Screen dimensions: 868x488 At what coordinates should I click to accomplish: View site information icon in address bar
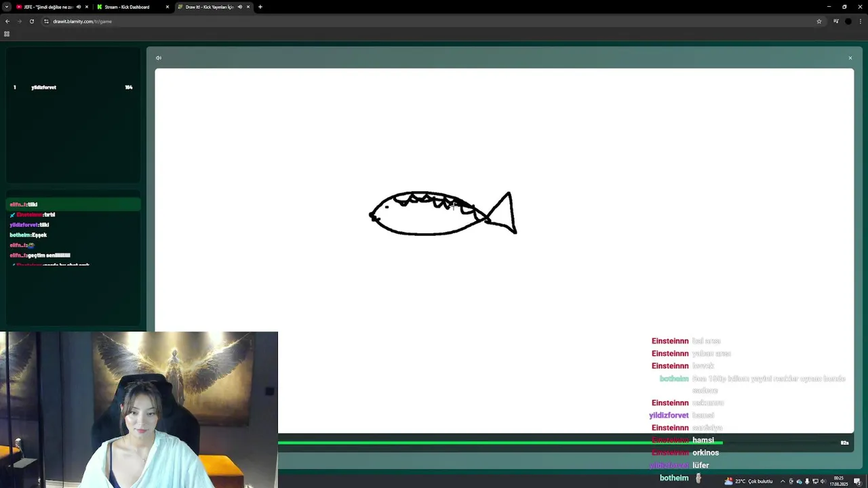(46, 21)
